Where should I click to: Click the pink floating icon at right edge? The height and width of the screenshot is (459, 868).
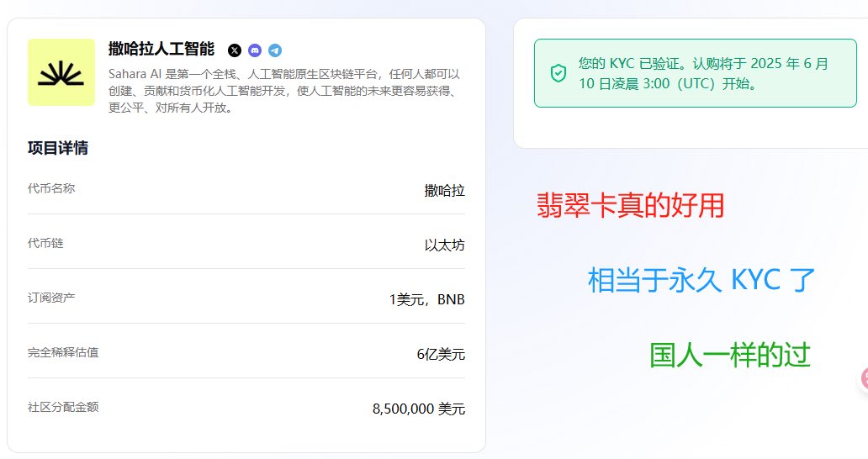pos(864,379)
